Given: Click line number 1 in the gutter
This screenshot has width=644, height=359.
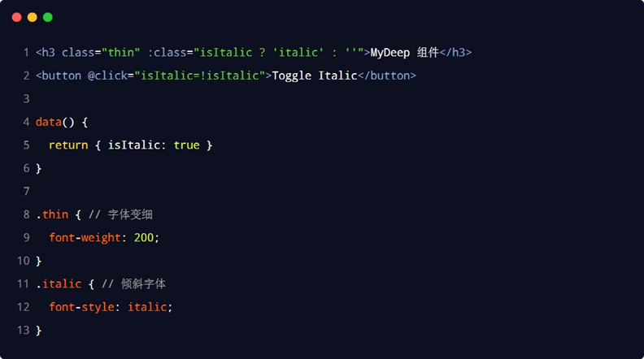Looking at the screenshot, I should [26, 53].
